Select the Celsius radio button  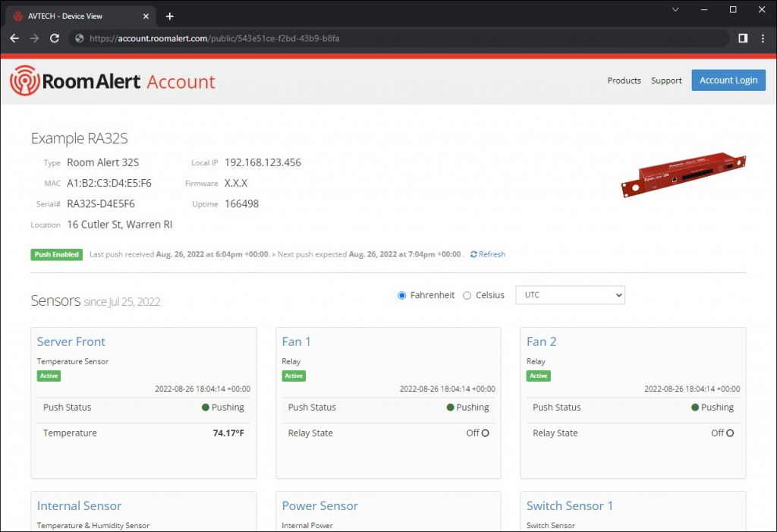467,295
